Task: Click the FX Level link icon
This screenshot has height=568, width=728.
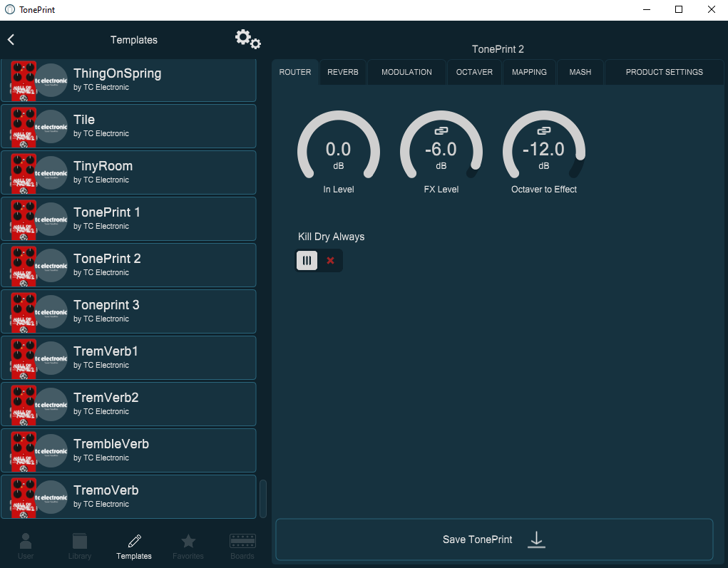Action: pos(441,131)
